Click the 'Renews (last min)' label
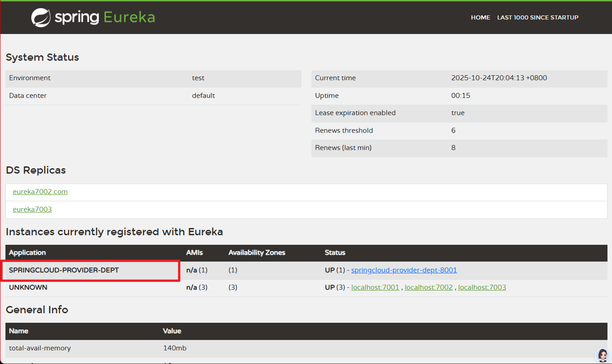 (x=343, y=148)
